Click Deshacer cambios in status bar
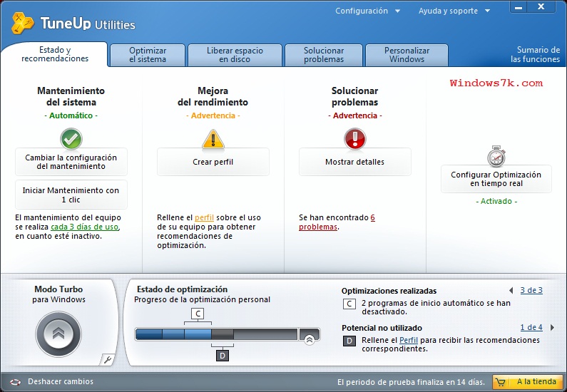This screenshot has width=567, height=392. pyautogui.click(x=61, y=381)
